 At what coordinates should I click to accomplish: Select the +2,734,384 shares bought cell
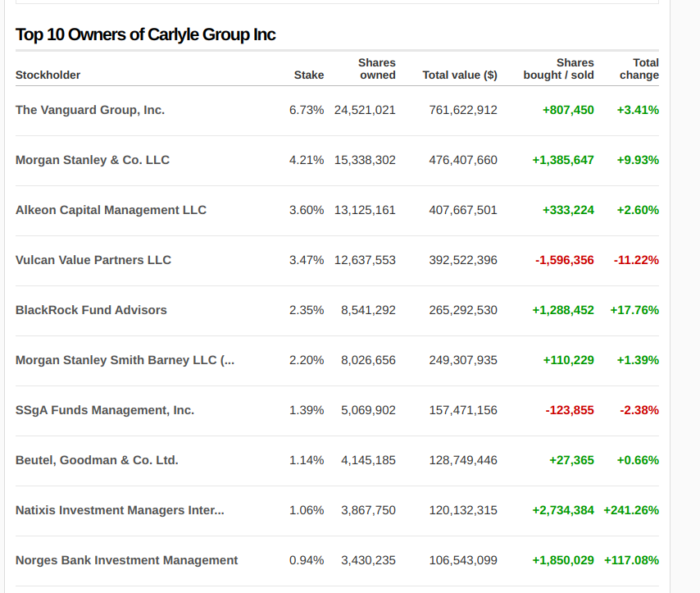563,510
